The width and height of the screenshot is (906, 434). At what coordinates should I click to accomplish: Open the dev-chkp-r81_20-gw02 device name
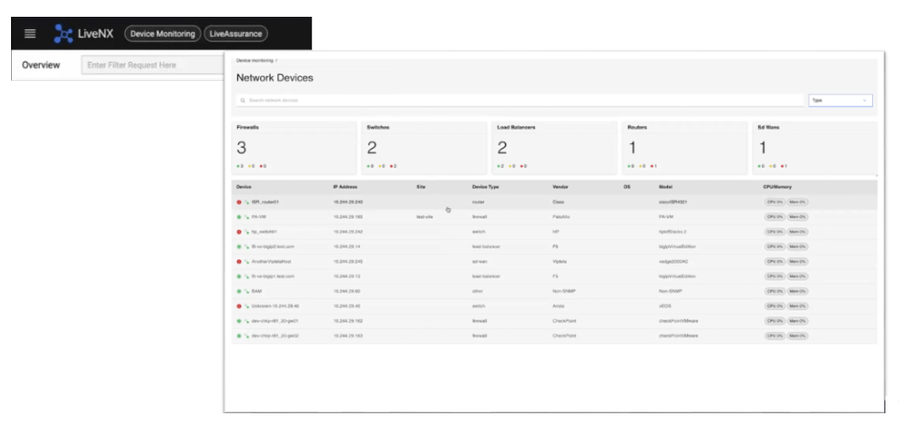coord(275,336)
